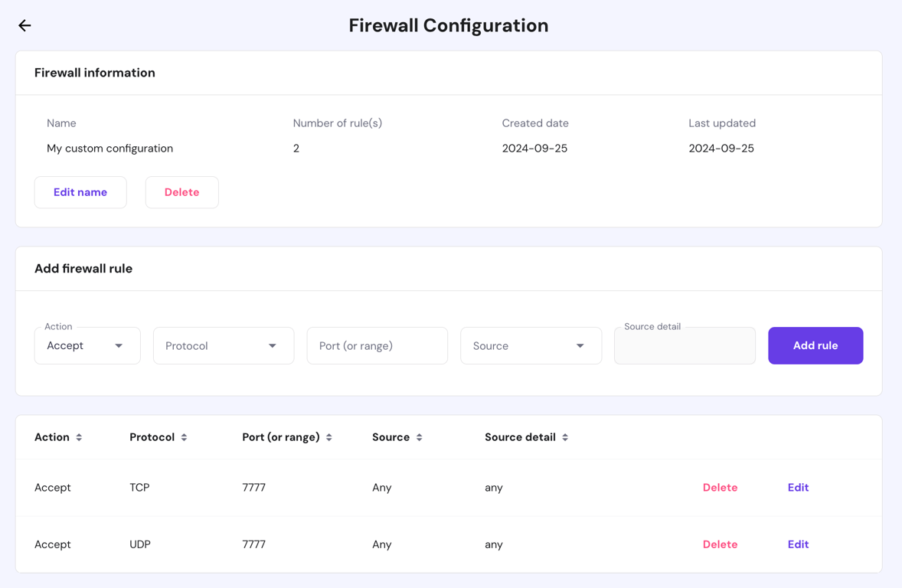
Task: Expand the Protocol dropdown
Action: pyautogui.click(x=223, y=345)
